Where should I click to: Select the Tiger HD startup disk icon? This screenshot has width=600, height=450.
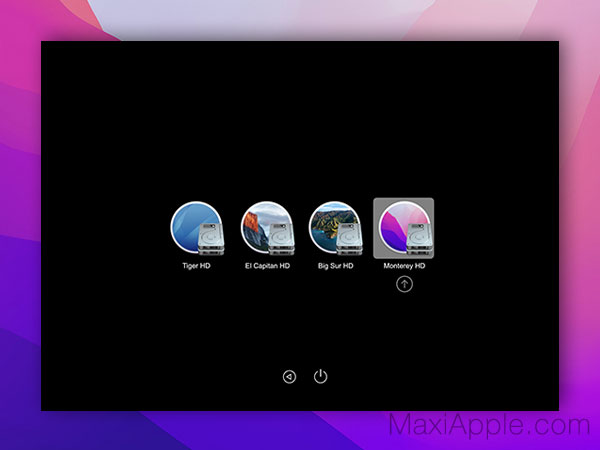197,228
